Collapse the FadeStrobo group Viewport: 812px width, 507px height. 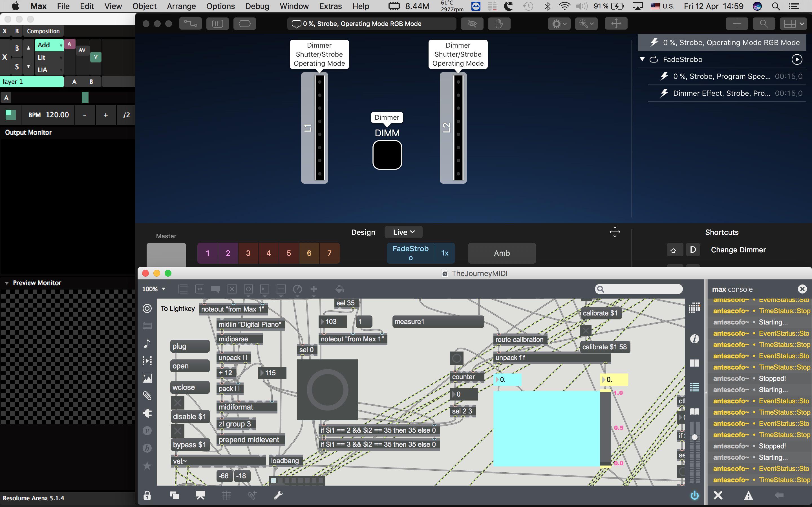click(642, 59)
